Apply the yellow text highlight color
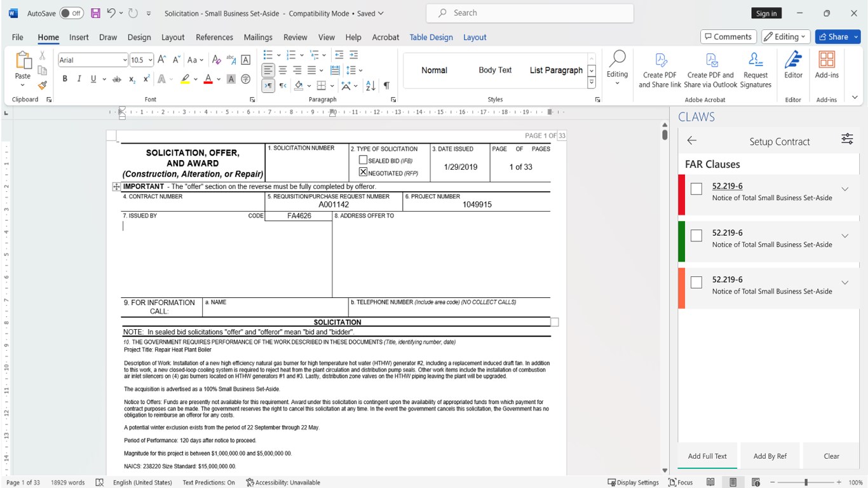 [x=185, y=79]
